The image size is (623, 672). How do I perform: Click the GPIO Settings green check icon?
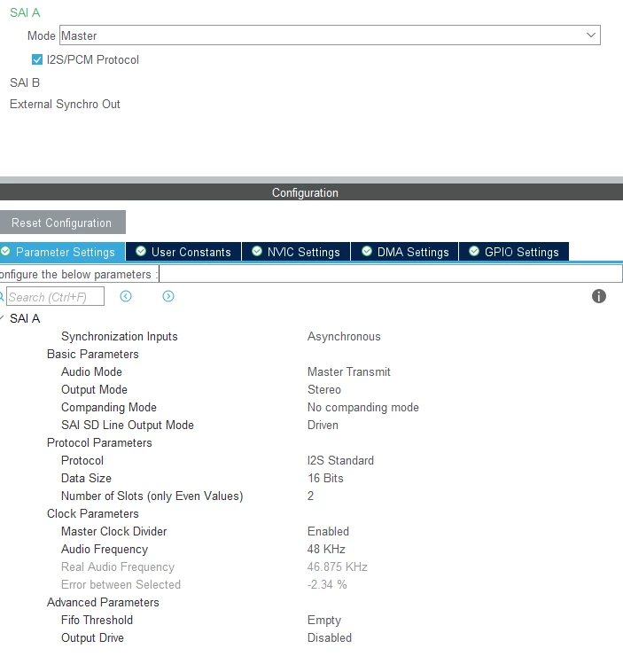pyautogui.click(x=474, y=251)
